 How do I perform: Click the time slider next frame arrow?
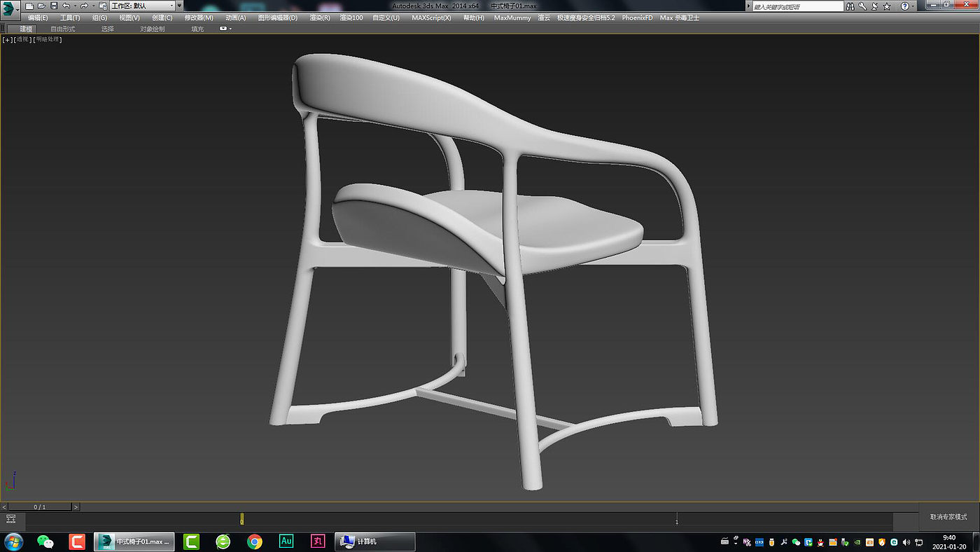pyautogui.click(x=76, y=506)
